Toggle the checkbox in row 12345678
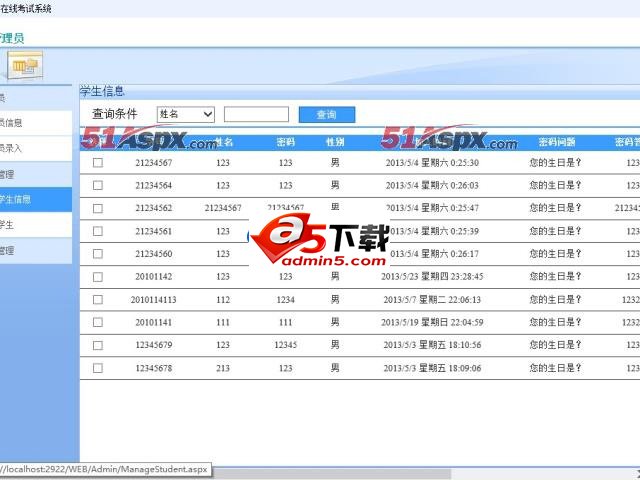The height and width of the screenshot is (480, 640). click(x=98, y=368)
